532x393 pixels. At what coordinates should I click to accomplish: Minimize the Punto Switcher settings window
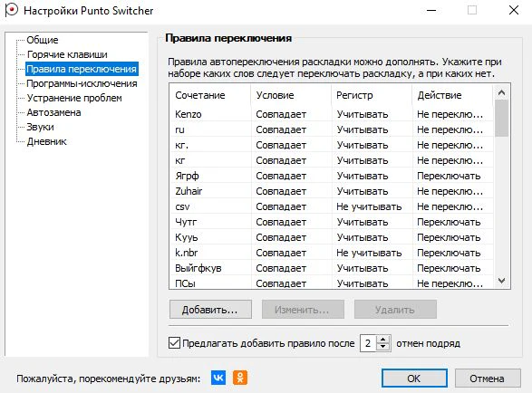coord(431,10)
